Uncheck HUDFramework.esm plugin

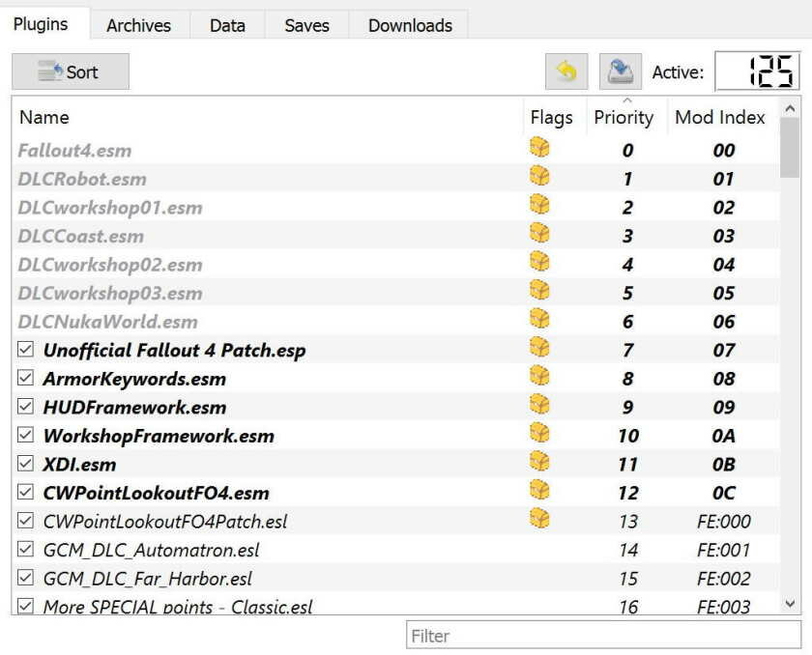(x=25, y=406)
